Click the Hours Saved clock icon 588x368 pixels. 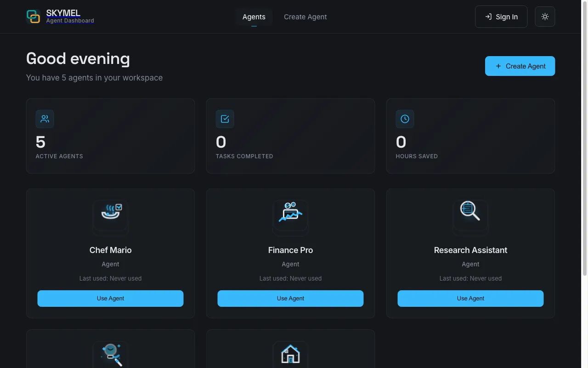pyautogui.click(x=405, y=119)
